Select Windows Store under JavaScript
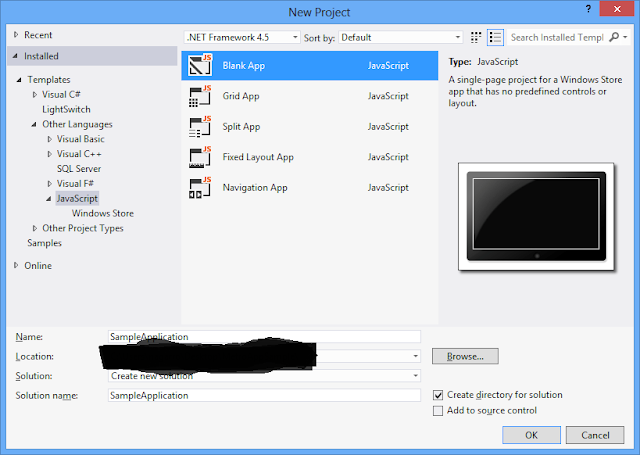Screen dimensions: 640x455 click(x=103, y=213)
